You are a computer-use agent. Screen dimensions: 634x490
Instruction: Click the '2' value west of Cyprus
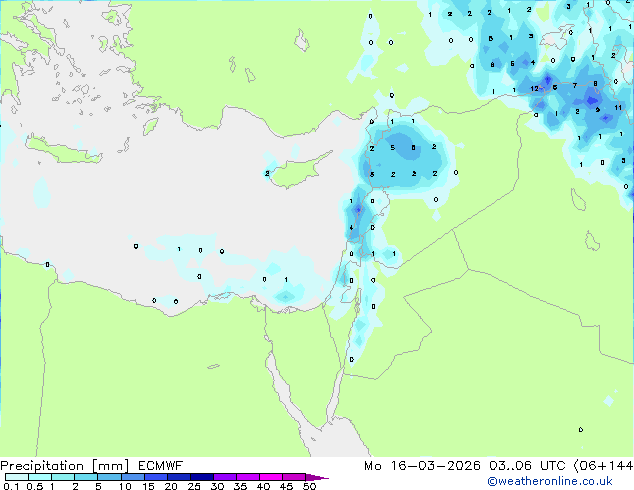click(x=267, y=173)
